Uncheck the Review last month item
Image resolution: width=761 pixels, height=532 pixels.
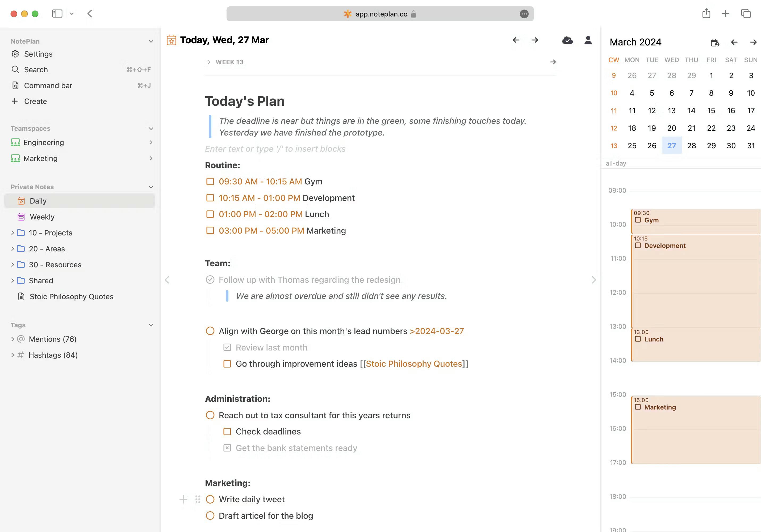pyautogui.click(x=227, y=347)
